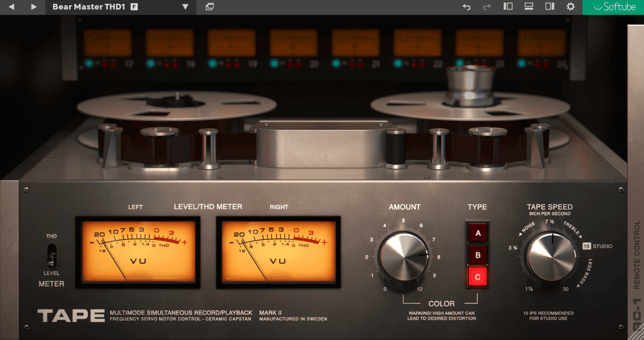Toggle the bottom panel layout
This screenshot has width=644, height=340.
click(529, 7)
